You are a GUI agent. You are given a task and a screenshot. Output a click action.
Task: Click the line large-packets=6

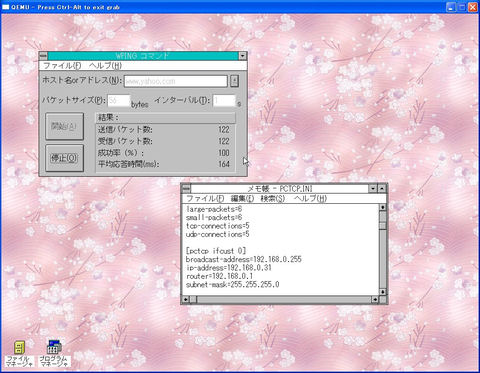[214, 209]
